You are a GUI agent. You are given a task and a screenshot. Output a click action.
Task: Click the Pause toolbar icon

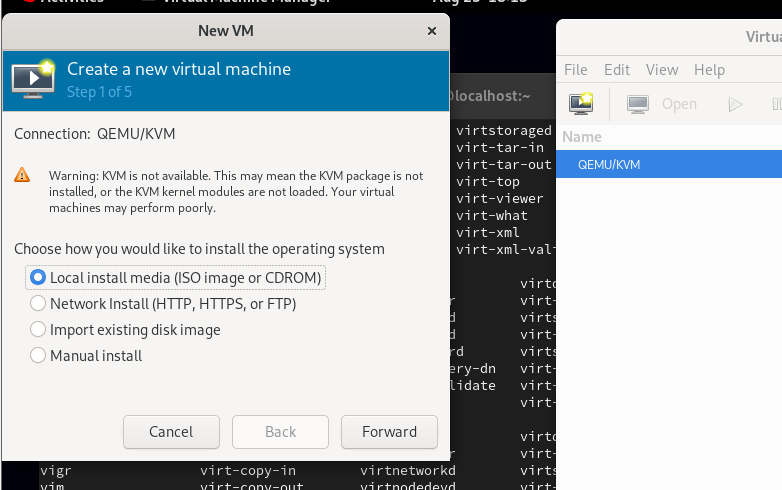click(777, 104)
